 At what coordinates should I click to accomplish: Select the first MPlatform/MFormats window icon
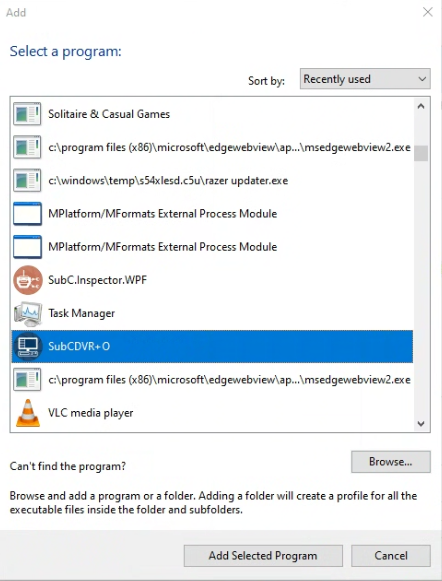point(27,213)
